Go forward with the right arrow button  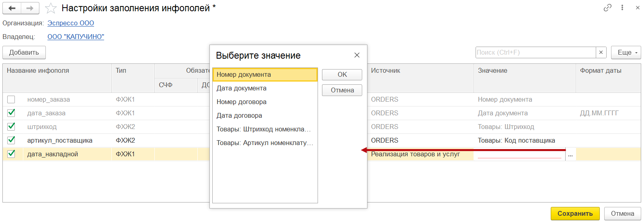[x=30, y=8]
